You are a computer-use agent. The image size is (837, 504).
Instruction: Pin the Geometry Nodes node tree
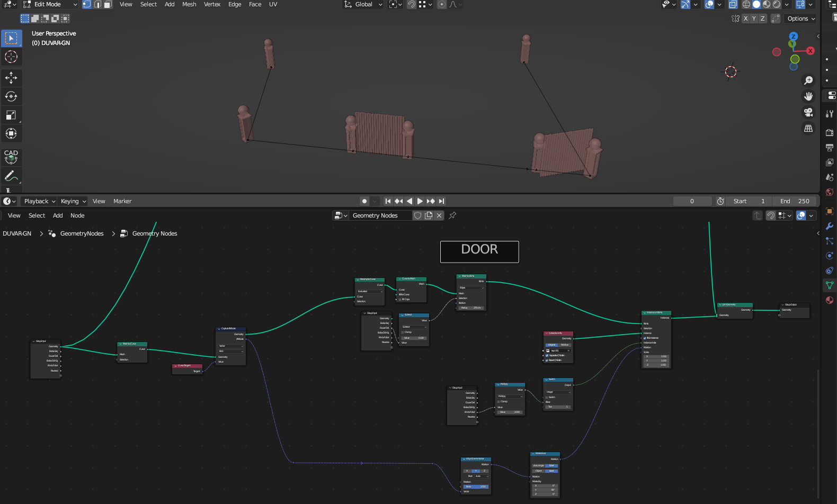(x=452, y=215)
